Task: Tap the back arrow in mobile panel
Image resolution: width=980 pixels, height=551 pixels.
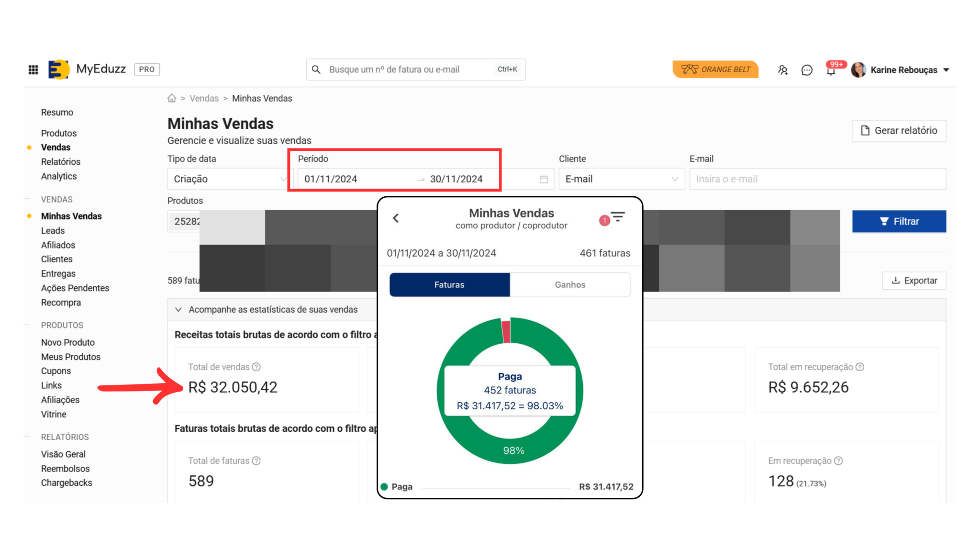Action: pos(396,218)
